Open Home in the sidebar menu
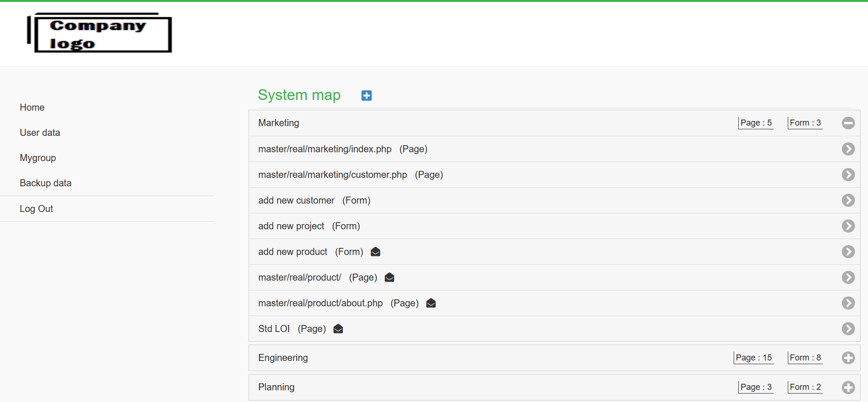Screen dimensions: 868x402 [x=32, y=107]
